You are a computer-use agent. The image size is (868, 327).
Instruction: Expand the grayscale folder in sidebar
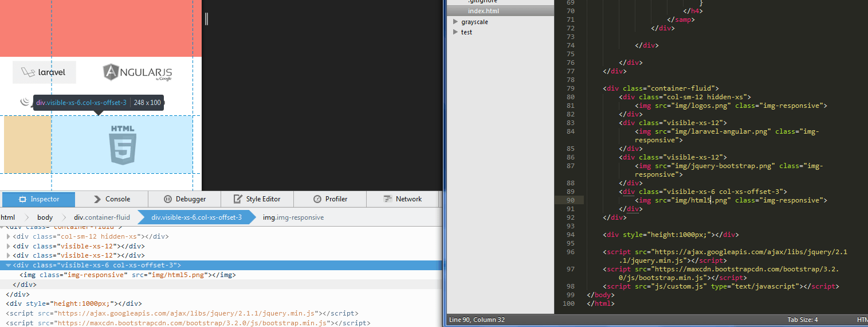(455, 22)
